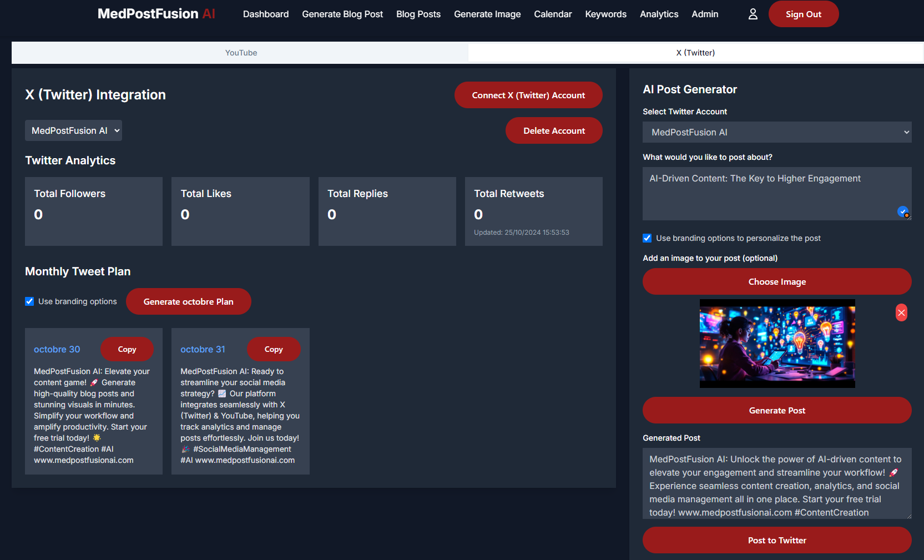This screenshot has height=560, width=924.
Task: Switch to the YouTube tab
Action: pyautogui.click(x=241, y=53)
